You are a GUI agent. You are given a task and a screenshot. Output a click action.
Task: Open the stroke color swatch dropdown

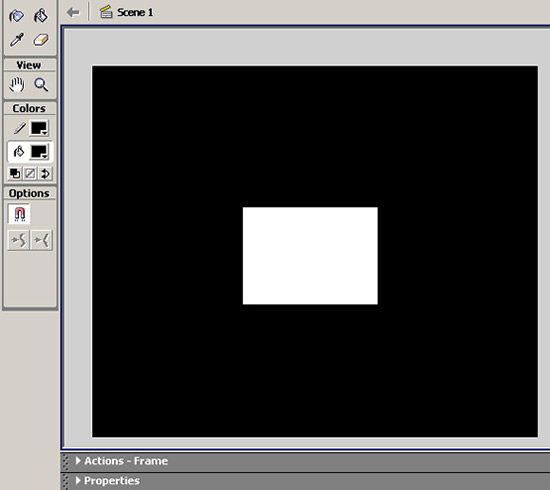click(x=39, y=128)
